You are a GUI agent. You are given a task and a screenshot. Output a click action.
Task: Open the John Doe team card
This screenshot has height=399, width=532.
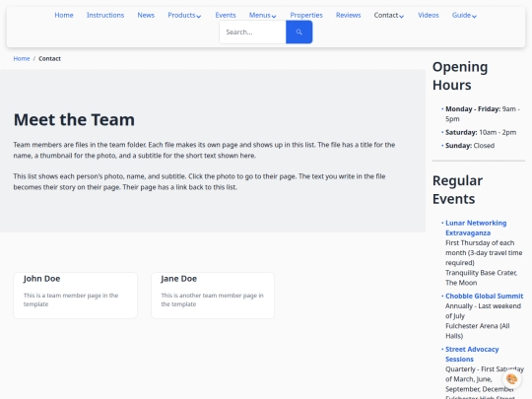(x=75, y=296)
